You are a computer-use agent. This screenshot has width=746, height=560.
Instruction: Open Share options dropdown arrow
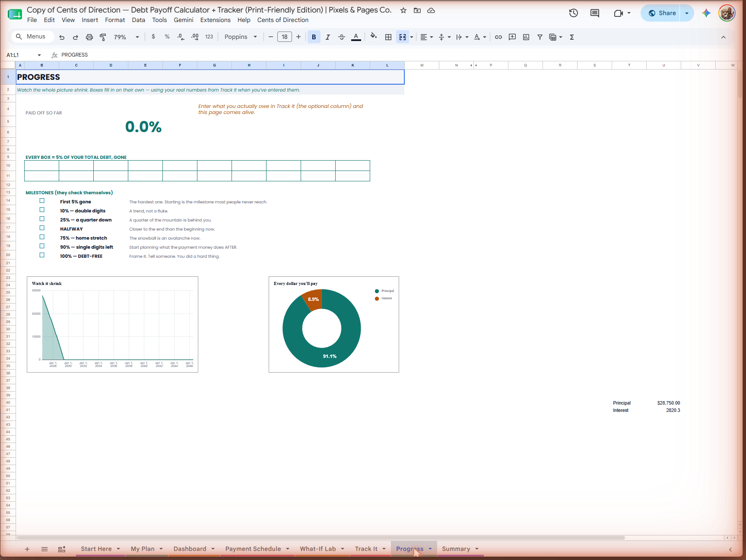(x=687, y=13)
